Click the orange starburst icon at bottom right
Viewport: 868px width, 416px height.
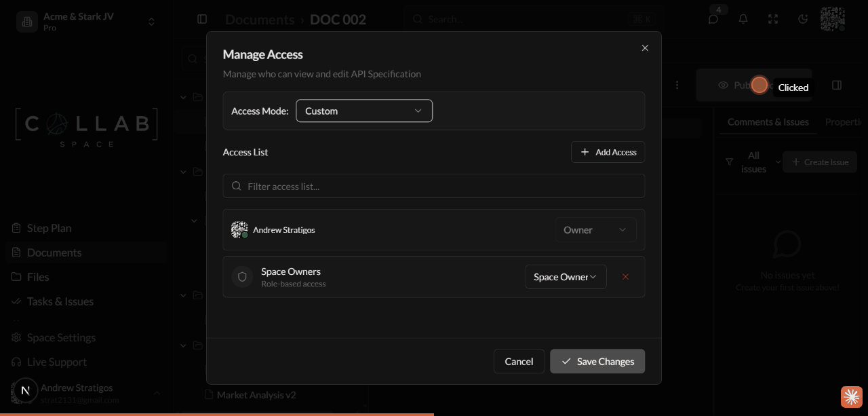(x=852, y=397)
